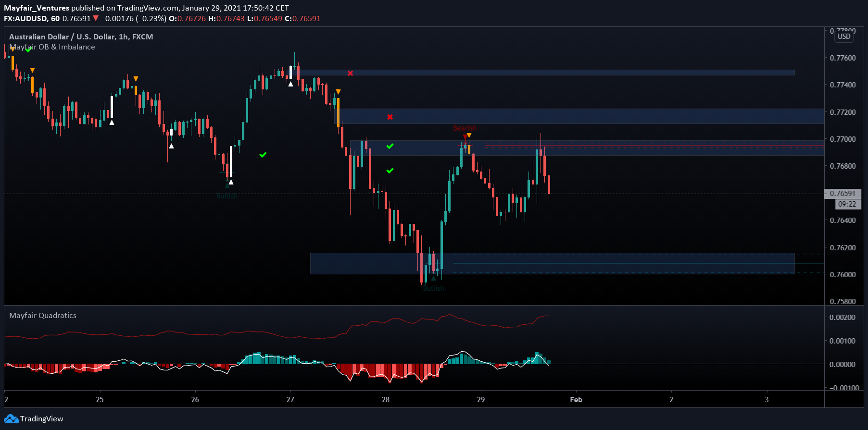Viewport: 868px width, 430px height.
Task: Click the TradingView logo at bottom left
Action: pos(34,419)
